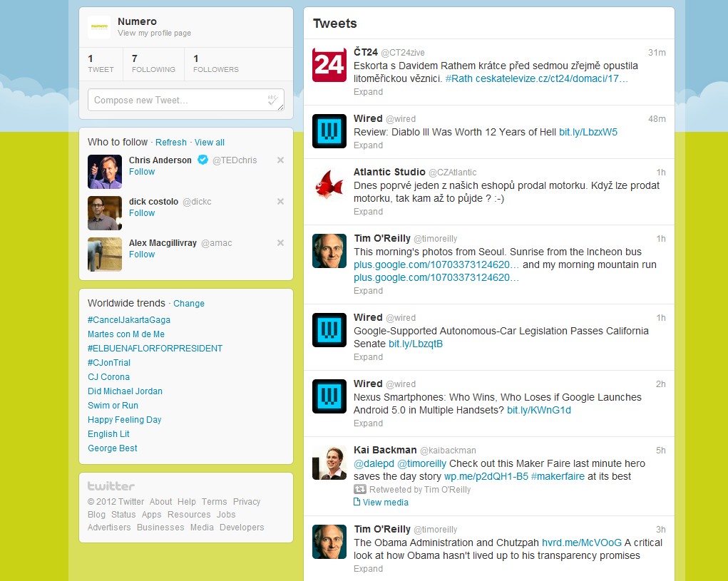This screenshot has width=728, height=581.
Task: Dismiss Chris Anderson follow suggestion
Action: 280,160
